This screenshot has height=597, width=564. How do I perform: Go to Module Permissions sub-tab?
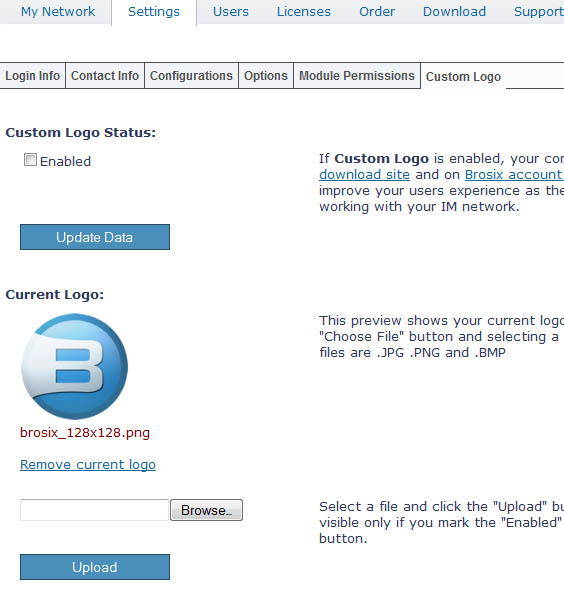pos(357,76)
